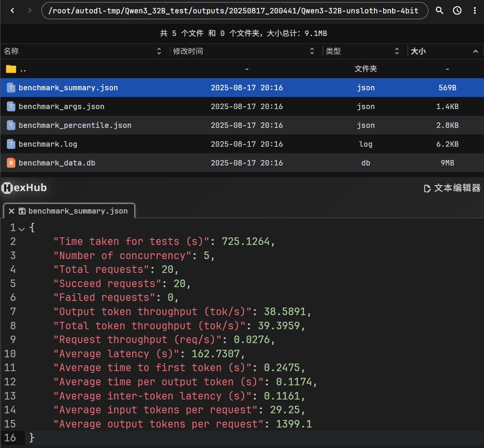The height and width of the screenshot is (448, 484).
Task: Go forward to next folder
Action: click(x=30, y=10)
